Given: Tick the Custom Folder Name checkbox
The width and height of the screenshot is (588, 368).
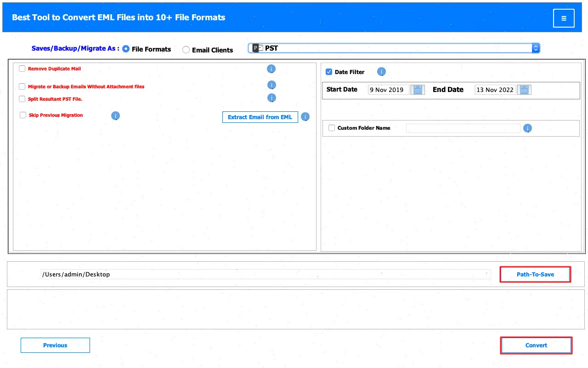Looking at the screenshot, I should click(332, 128).
